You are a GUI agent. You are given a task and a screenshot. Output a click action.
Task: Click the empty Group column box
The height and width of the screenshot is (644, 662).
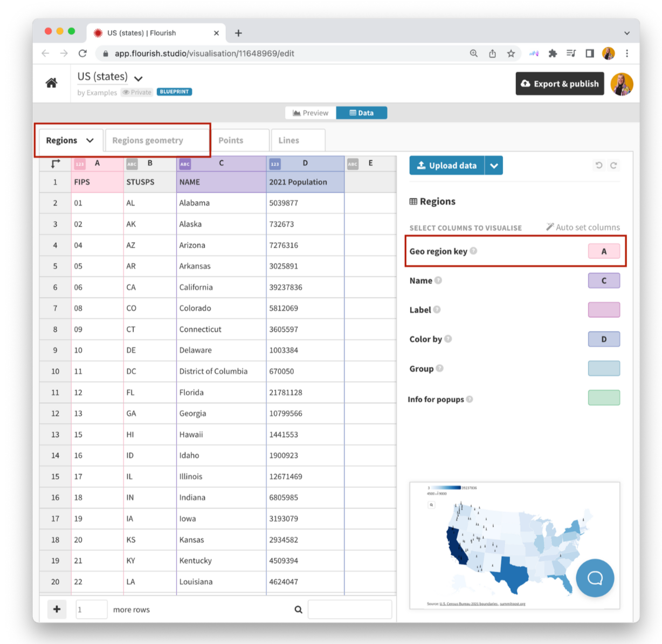(x=604, y=368)
